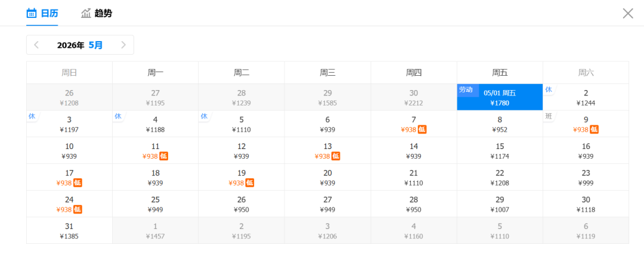Go to previous month arrow

click(36, 45)
